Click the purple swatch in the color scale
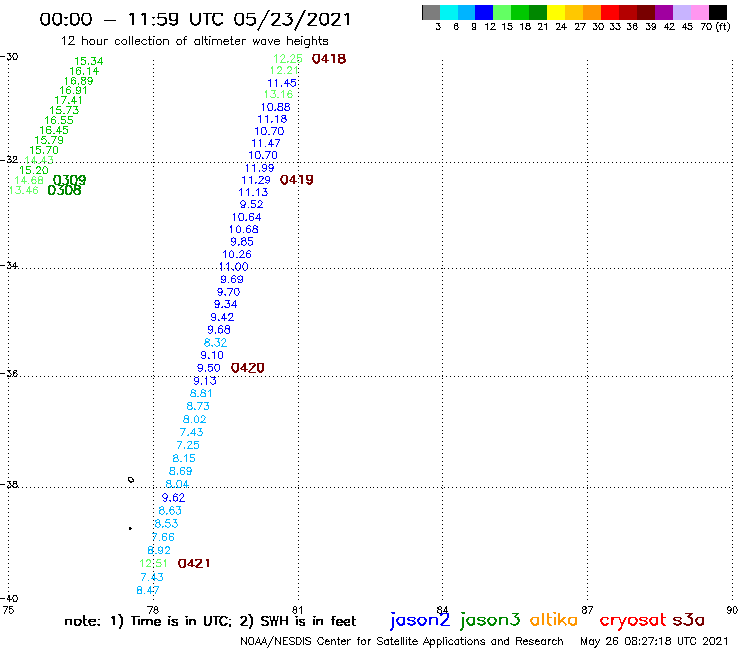This screenshot has height=650, width=740. coord(664,12)
